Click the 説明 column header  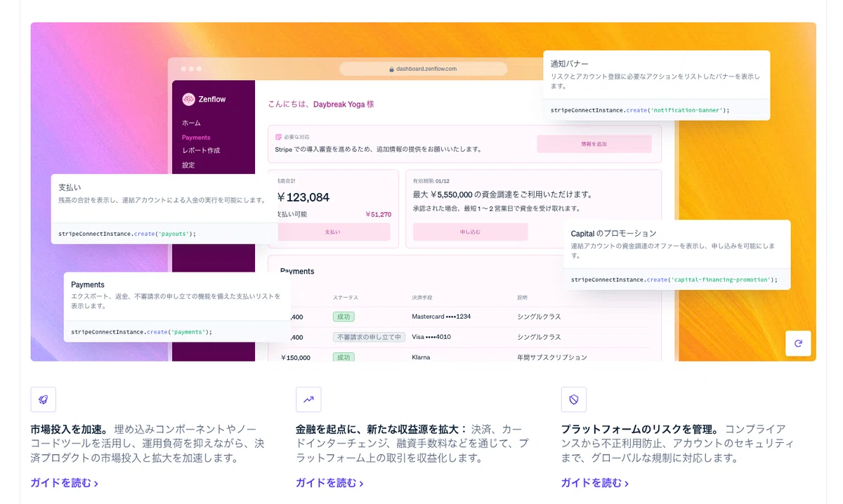coord(522,298)
